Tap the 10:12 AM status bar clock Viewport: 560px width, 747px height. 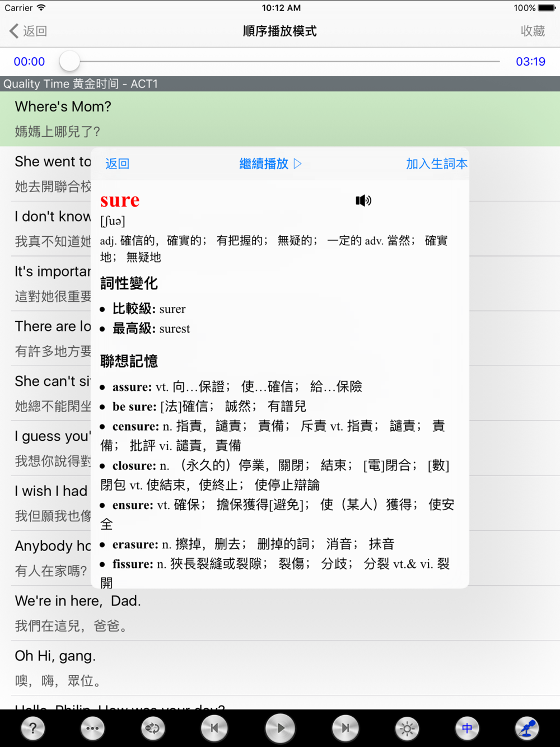[x=281, y=8]
